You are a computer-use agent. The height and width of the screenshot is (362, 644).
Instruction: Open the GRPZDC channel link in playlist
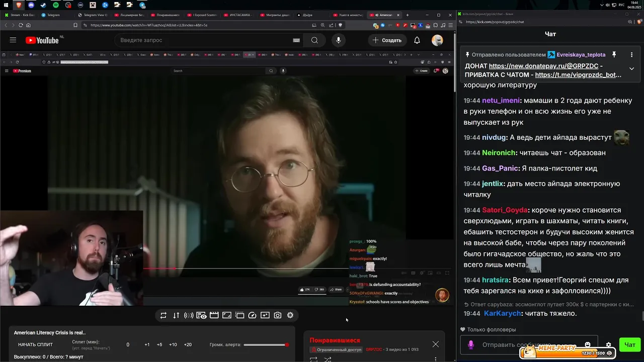374,349
